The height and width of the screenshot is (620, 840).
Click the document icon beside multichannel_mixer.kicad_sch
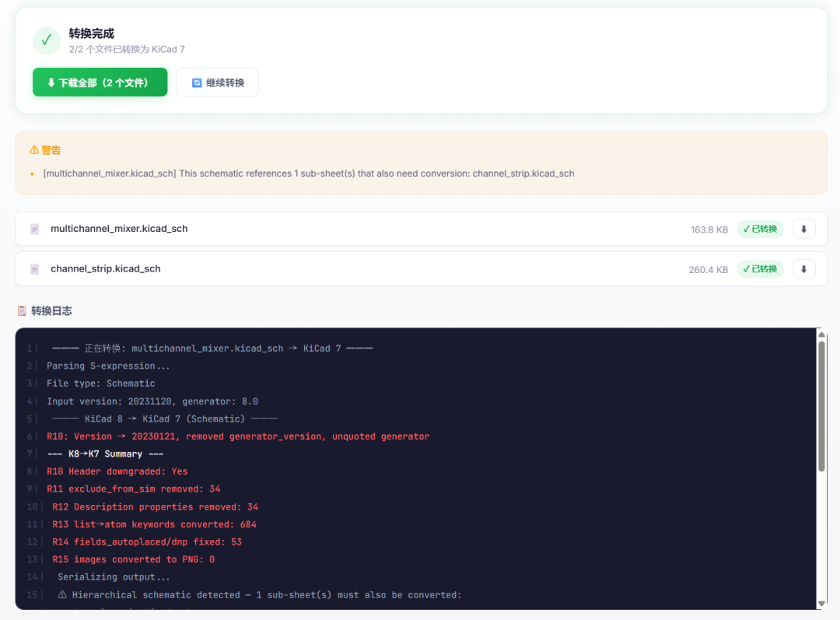pos(34,229)
